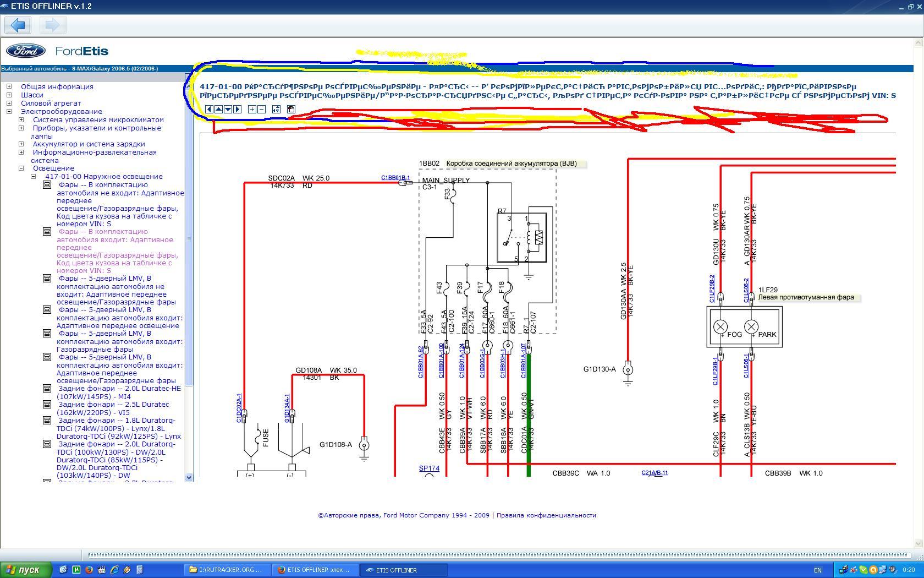The width and height of the screenshot is (924, 578).
Task: Follow splice link SP174
Action: (x=429, y=468)
